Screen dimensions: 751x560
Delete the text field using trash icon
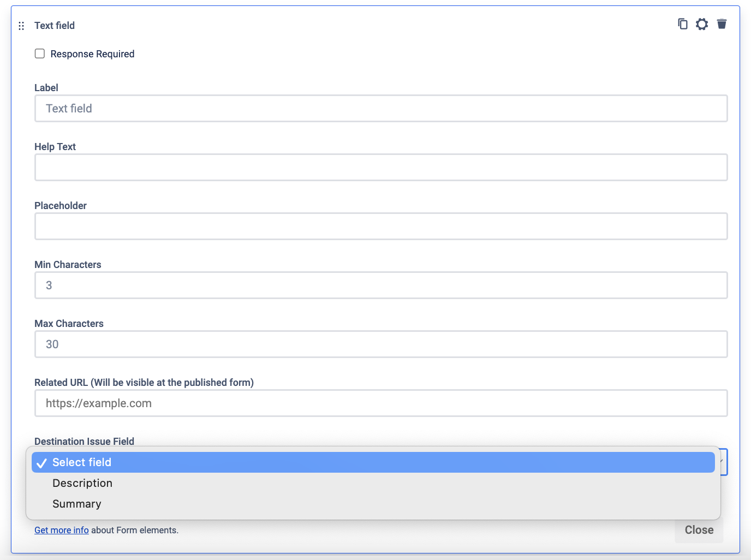coord(722,24)
